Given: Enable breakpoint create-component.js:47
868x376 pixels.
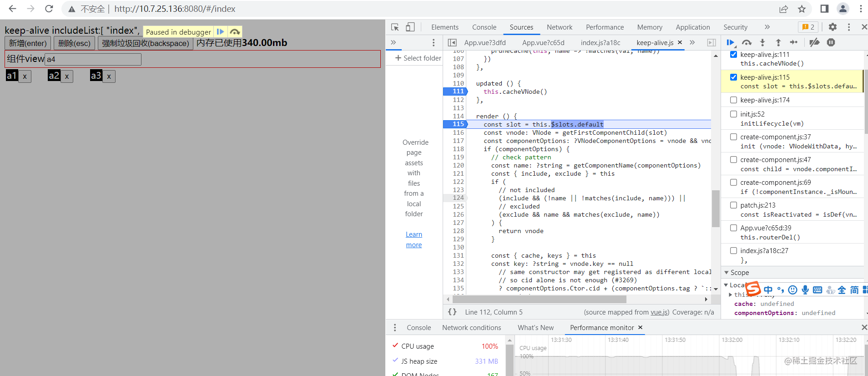Looking at the screenshot, I should pyautogui.click(x=733, y=159).
